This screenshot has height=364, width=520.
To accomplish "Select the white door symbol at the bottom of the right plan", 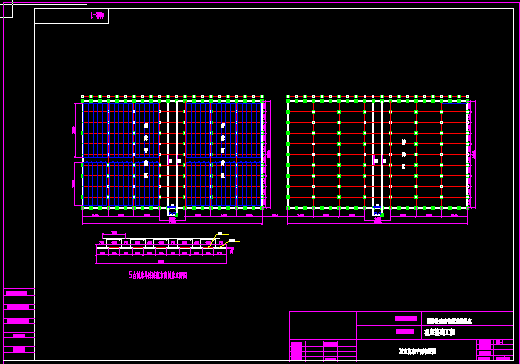I will pos(377,210).
